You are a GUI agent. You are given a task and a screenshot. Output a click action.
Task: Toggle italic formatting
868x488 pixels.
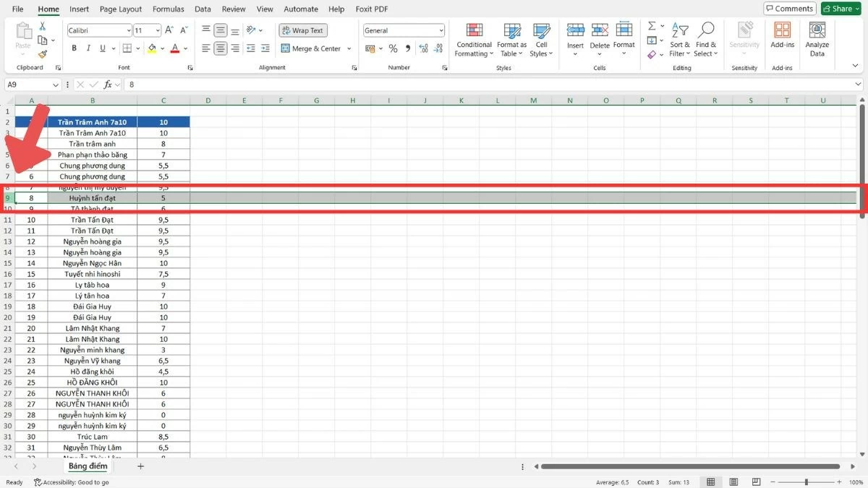click(x=88, y=48)
